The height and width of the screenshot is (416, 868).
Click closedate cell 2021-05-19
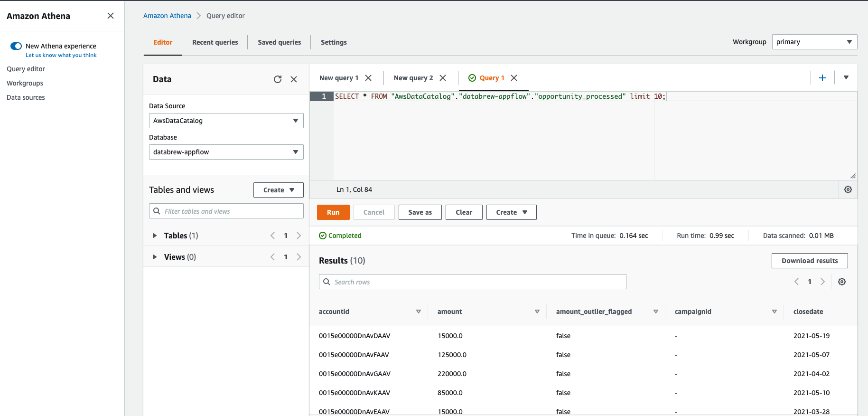point(812,336)
